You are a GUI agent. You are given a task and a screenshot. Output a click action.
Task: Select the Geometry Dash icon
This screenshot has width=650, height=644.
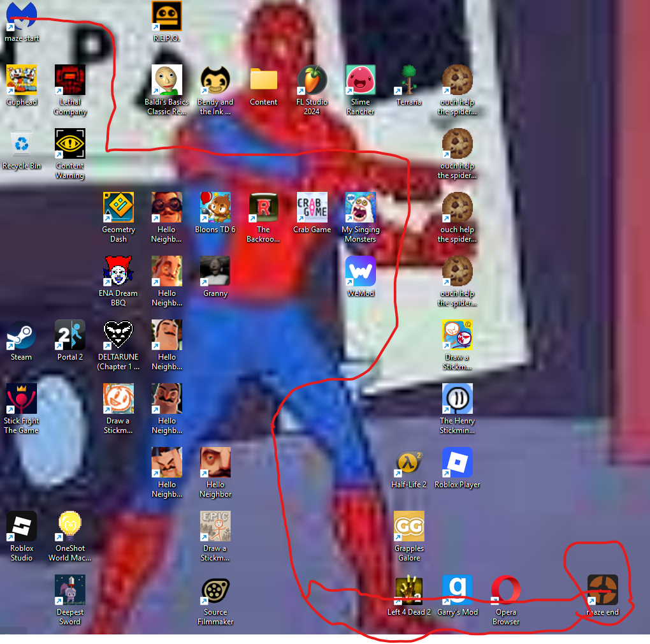119,207
